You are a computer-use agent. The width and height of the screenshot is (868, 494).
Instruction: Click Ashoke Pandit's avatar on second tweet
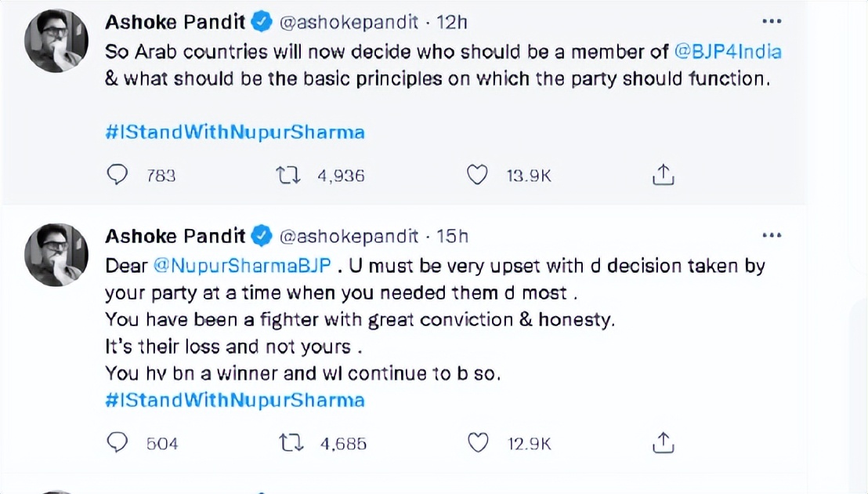(56, 254)
